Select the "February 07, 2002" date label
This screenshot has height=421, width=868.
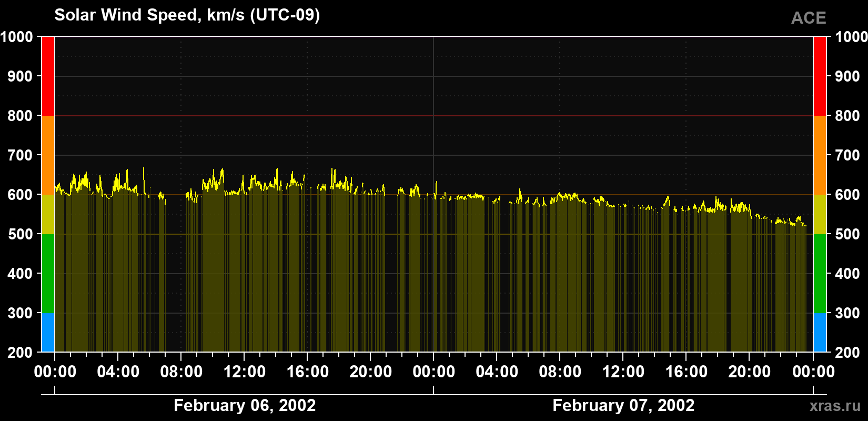click(623, 405)
